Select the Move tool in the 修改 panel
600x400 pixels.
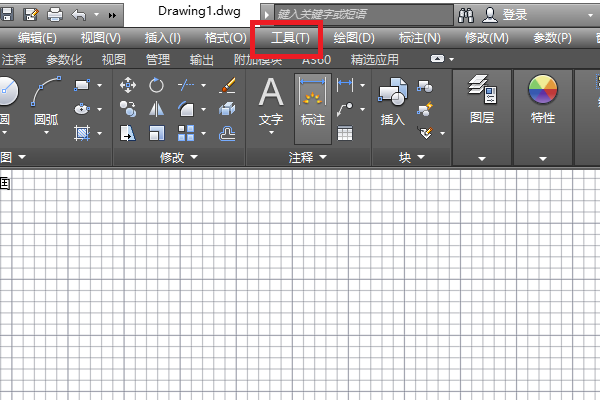click(x=128, y=85)
